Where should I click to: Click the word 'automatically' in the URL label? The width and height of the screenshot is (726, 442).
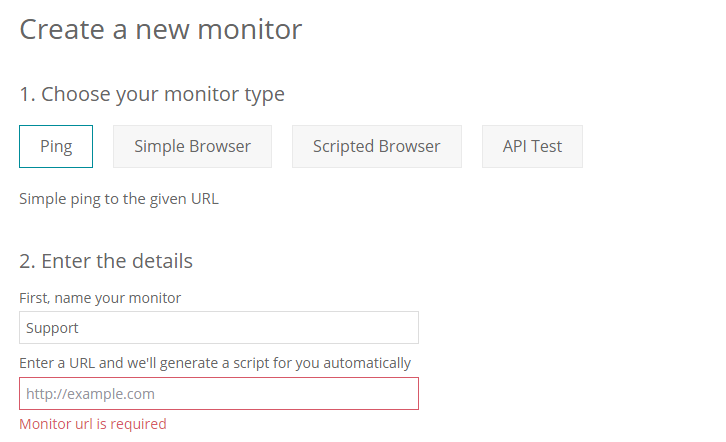click(367, 364)
